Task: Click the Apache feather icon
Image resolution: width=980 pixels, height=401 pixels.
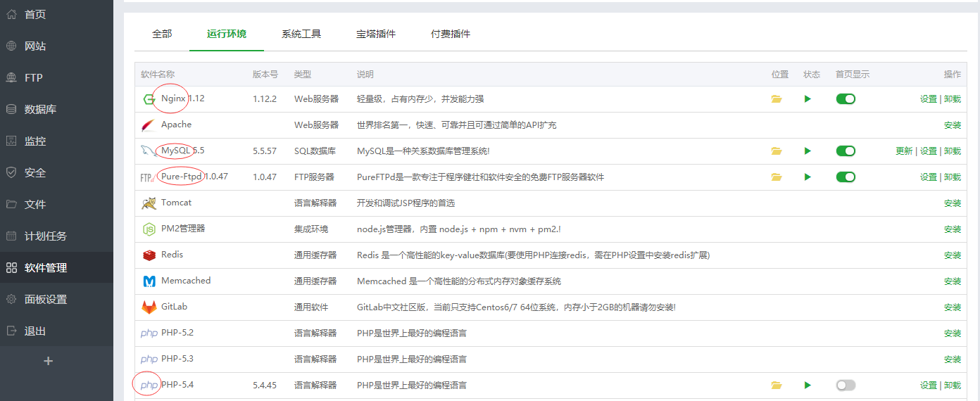Action: [x=149, y=125]
